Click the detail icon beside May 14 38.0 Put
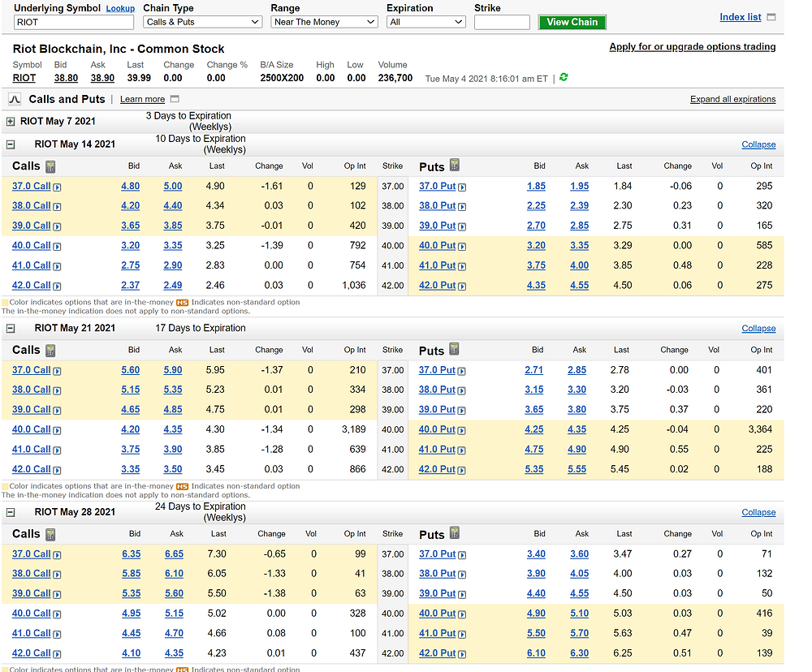Screen dimensions: 812x672 point(462,207)
